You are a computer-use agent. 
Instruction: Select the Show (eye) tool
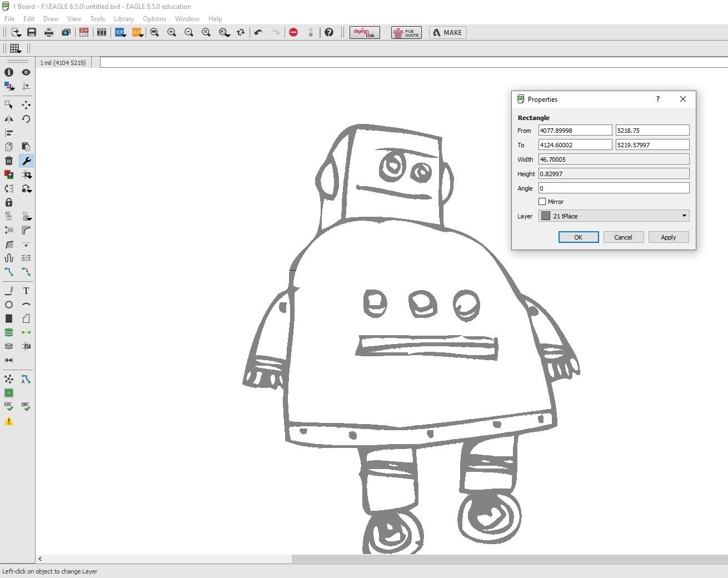pyautogui.click(x=26, y=72)
